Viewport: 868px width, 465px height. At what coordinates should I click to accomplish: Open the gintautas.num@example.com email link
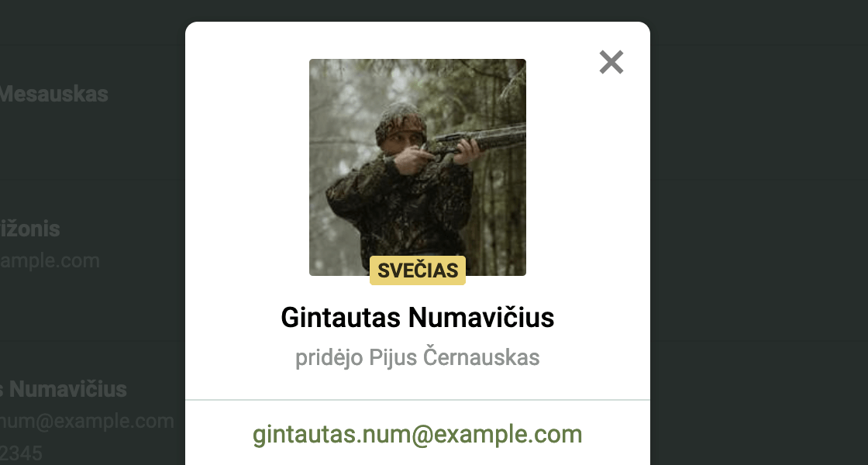pos(418,435)
